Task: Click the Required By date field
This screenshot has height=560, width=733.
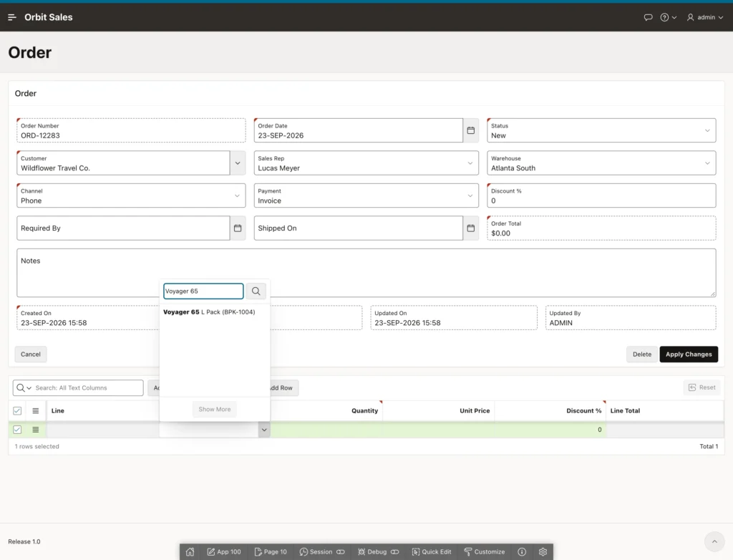Action: click(x=123, y=228)
